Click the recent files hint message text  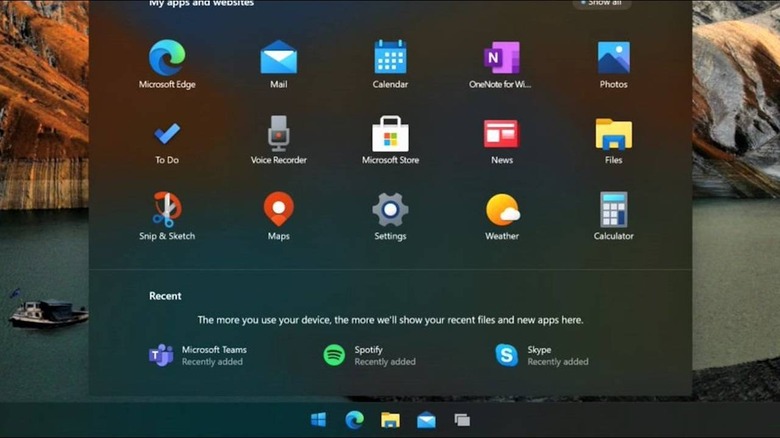(390, 320)
